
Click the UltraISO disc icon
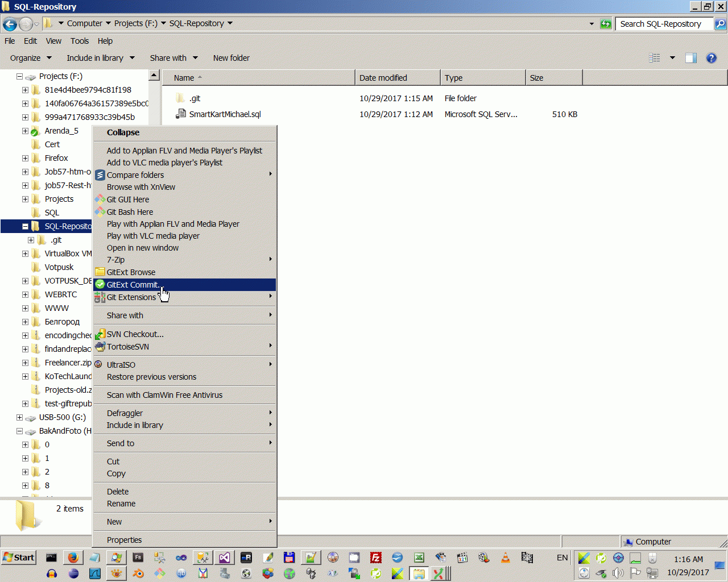(x=99, y=365)
